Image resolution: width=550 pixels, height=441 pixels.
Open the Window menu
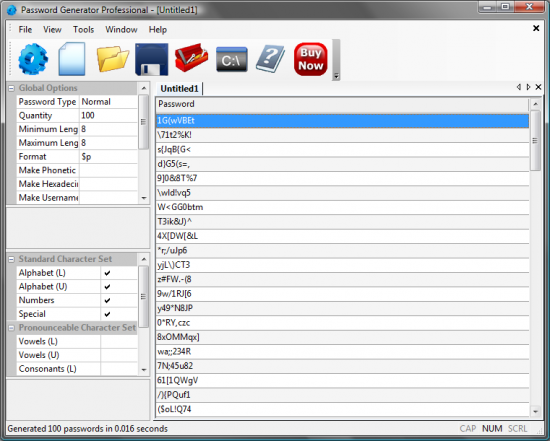121,29
